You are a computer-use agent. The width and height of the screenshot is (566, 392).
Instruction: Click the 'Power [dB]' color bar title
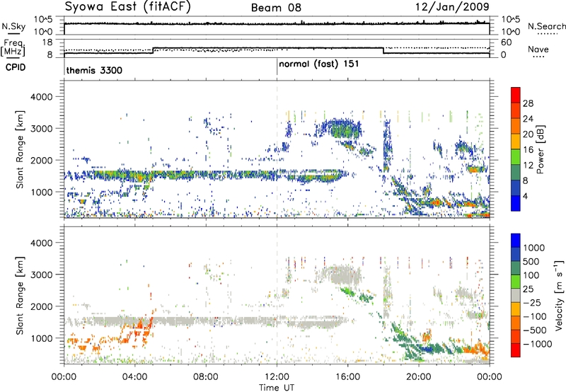point(540,149)
